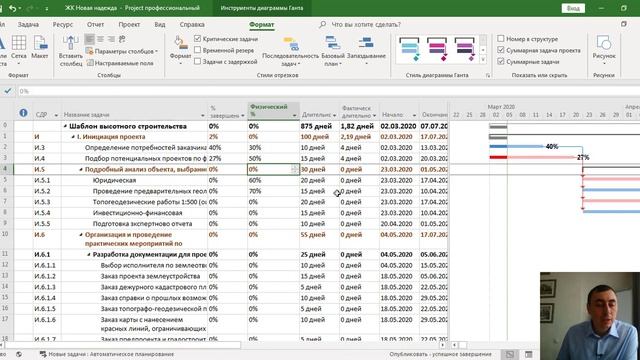The height and width of the screenshot is (360, 640).
Task: Open the Формат bar styles tool
Action: coord(180,50)
